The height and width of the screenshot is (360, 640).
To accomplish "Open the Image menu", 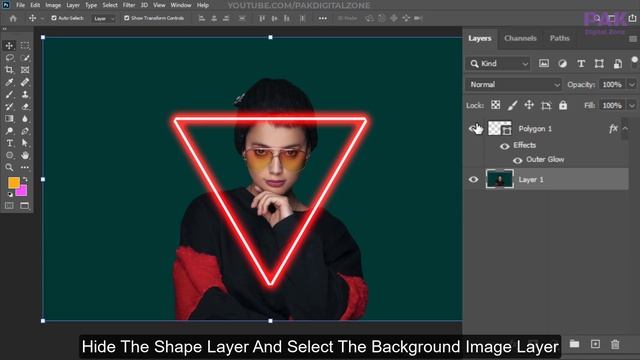I will tap(53, 5).
